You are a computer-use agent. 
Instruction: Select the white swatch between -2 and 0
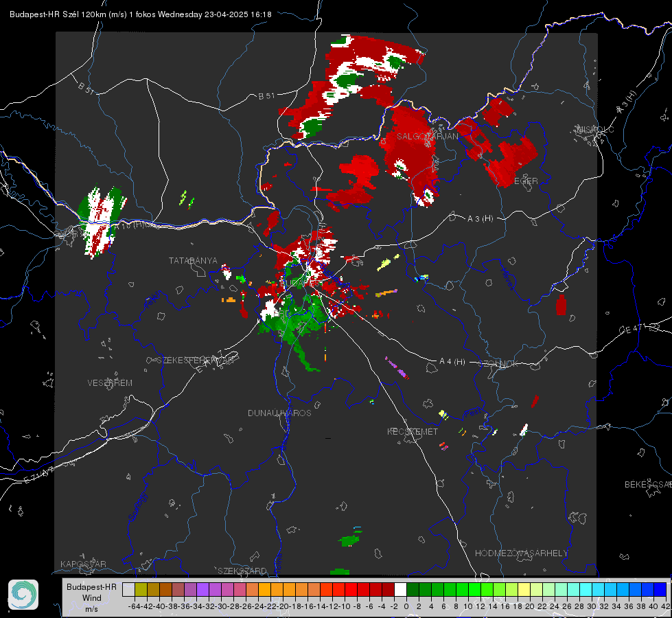pyautogui.click(x=401, y=590)
